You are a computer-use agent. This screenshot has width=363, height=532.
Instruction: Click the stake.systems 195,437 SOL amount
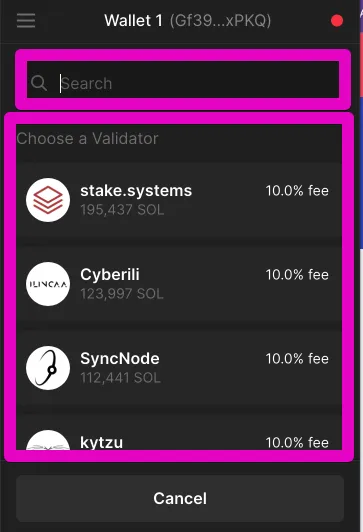pyautogui.click(x=122, y=210)
